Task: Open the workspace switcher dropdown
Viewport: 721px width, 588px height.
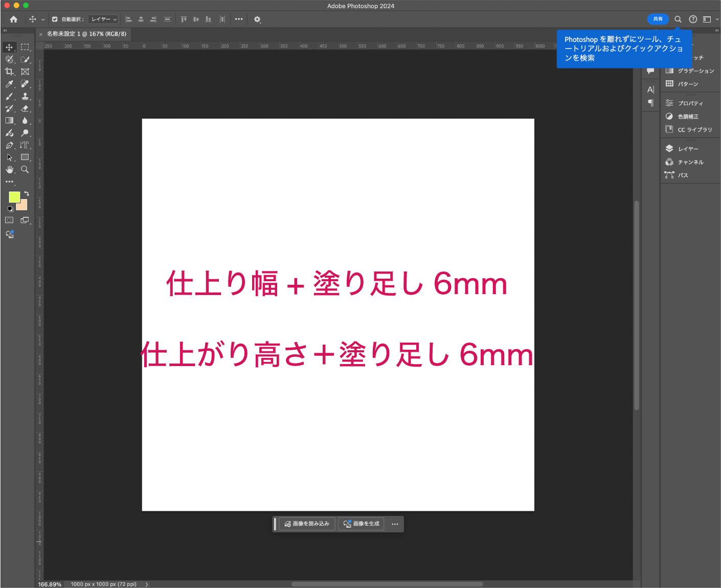Action: [x=710, y=19]
